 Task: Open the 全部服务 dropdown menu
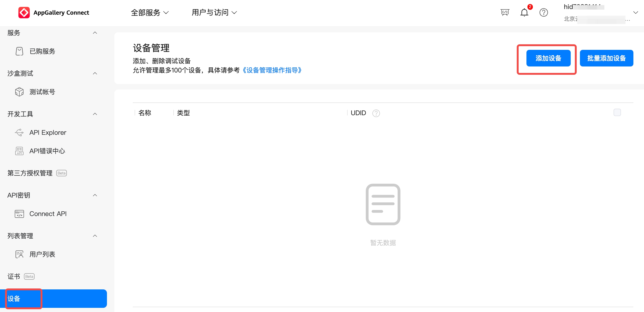150,12
